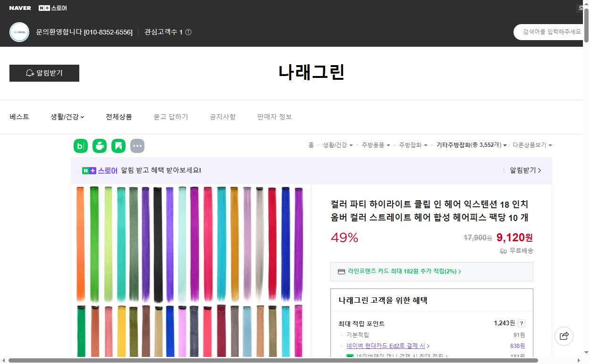Click the search input field
Viewport: 590px width, 364px height.
pos(552,32)
